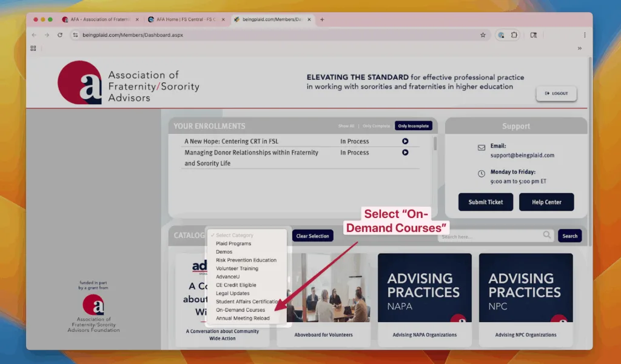Click play icon for A New Hope course

click(x=405, y=141)
